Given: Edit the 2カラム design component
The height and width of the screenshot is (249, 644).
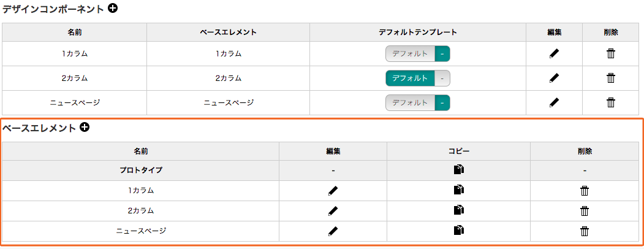Looking at the screenshot, I should [554, 78].
